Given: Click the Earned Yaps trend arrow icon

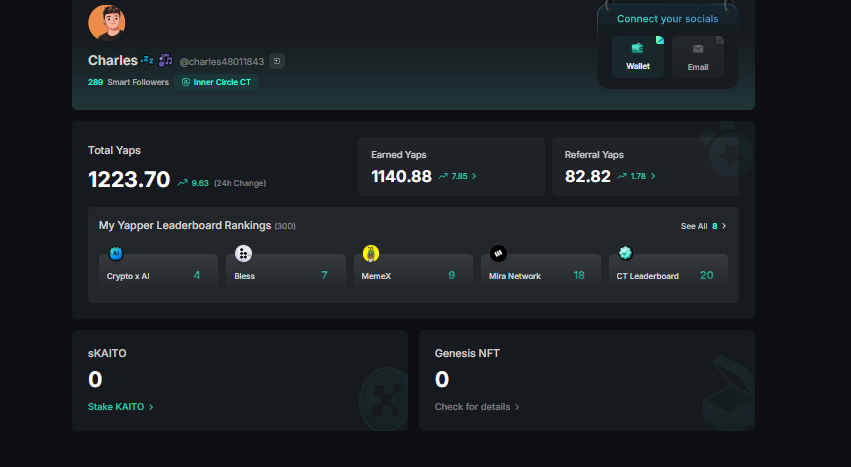Looking at the screenshot, I should [443, 176].
